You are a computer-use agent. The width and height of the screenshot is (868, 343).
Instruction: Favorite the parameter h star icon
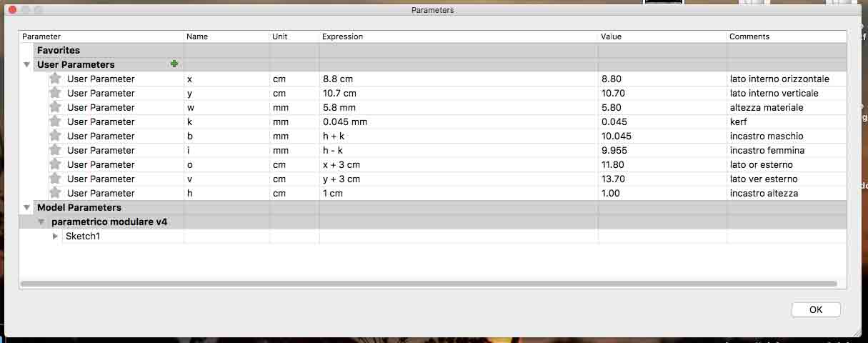click(x=55, y=193)
